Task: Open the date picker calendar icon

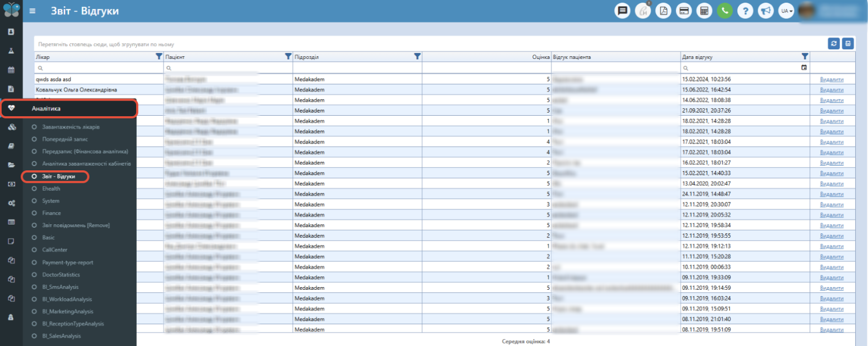Action: (804, 67)
